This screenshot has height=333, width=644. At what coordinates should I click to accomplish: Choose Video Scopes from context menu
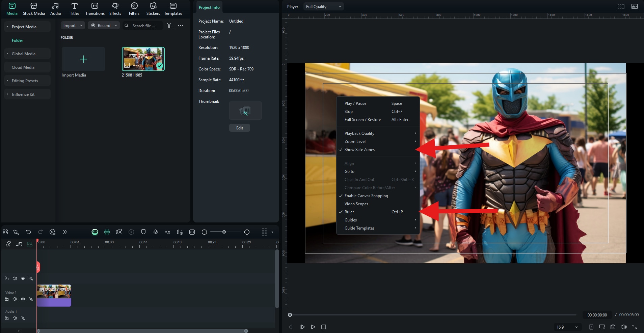click(378, 204)
